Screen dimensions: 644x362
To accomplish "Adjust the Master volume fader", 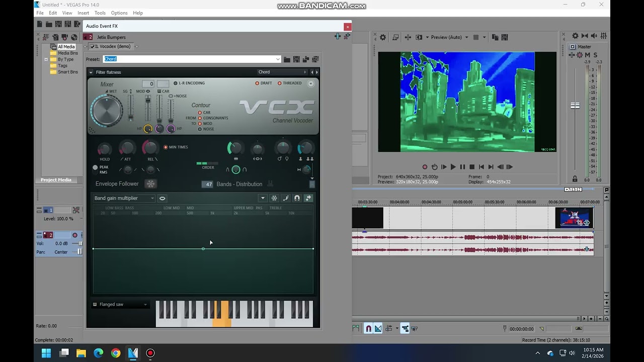I will pos(575,106).
